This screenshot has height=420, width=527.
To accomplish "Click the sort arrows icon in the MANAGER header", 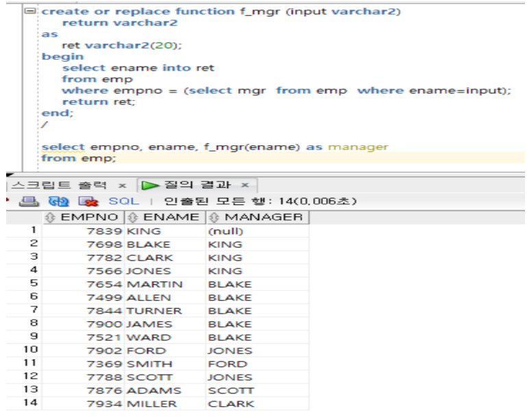I will [x=214, y=217].
